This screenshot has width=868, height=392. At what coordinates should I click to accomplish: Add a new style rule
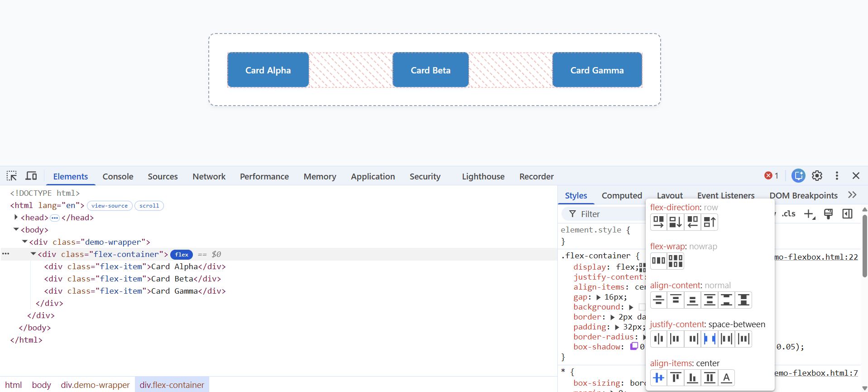(810, 214)
